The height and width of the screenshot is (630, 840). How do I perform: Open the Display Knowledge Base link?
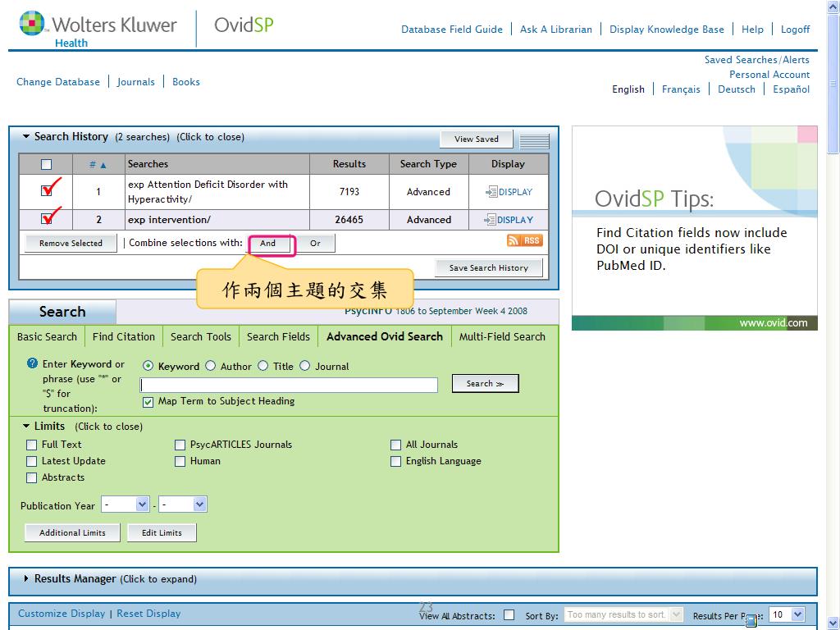click(666, 30)
